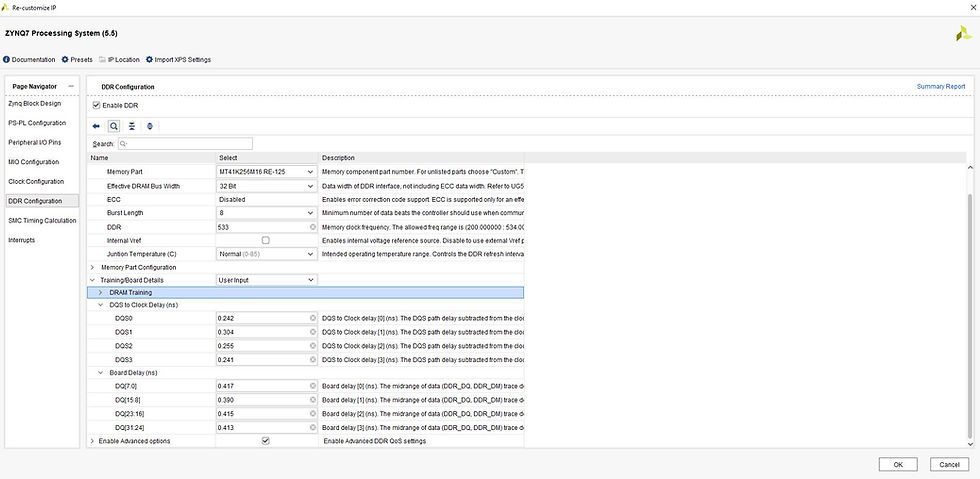980x479 pixels.
Task: Go to SMC Timing Calculation page
Action: click(42, 221)
